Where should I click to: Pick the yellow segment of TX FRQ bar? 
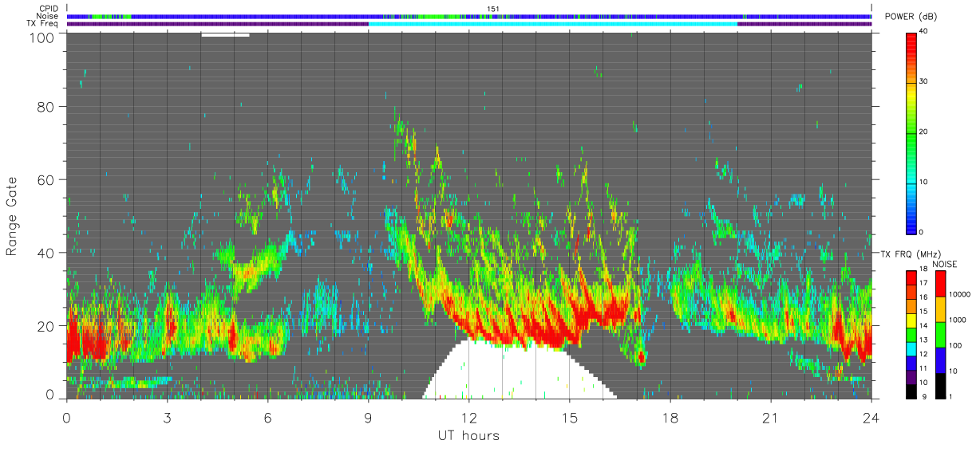pyautogui.click(x=911, y=320)
